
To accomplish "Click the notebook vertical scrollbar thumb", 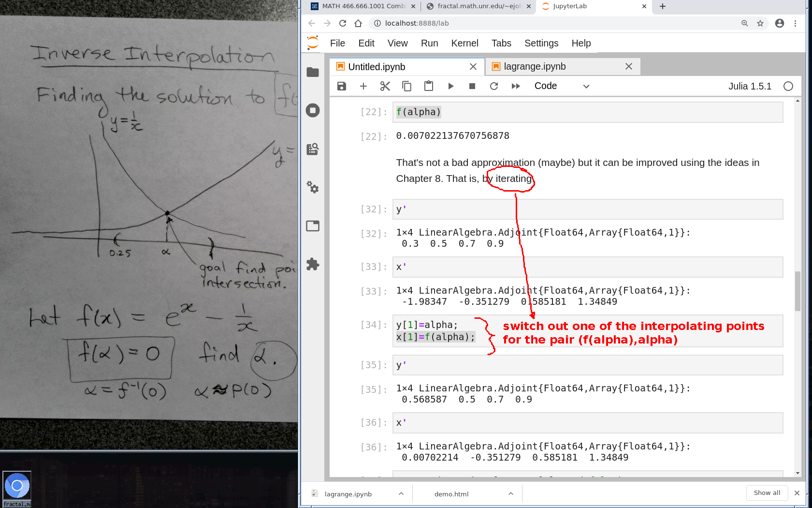I will [x=797, y=290].
